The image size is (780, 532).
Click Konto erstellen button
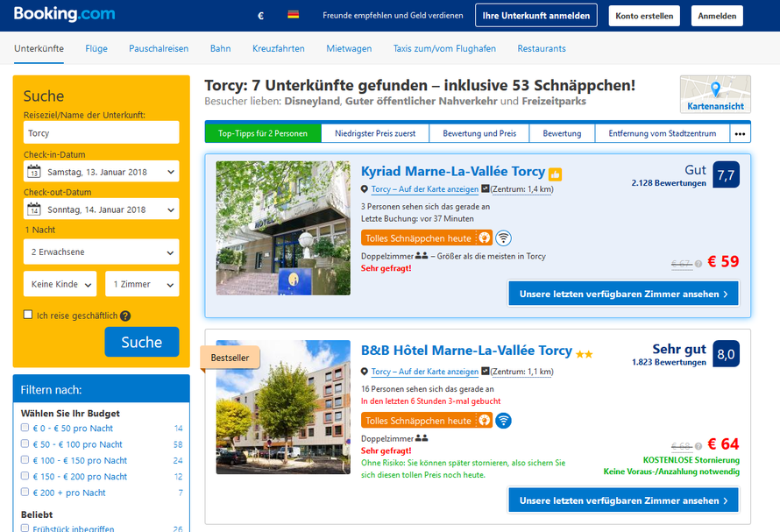(644, 16)
